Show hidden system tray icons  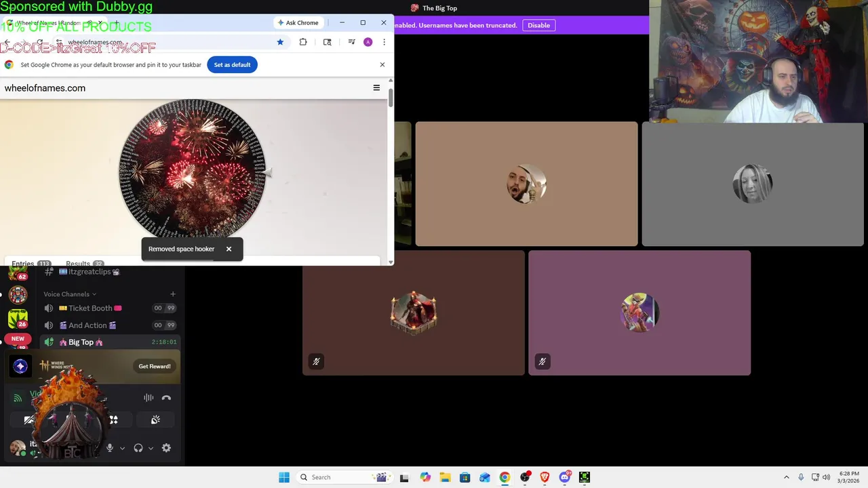tap(787, 477)
